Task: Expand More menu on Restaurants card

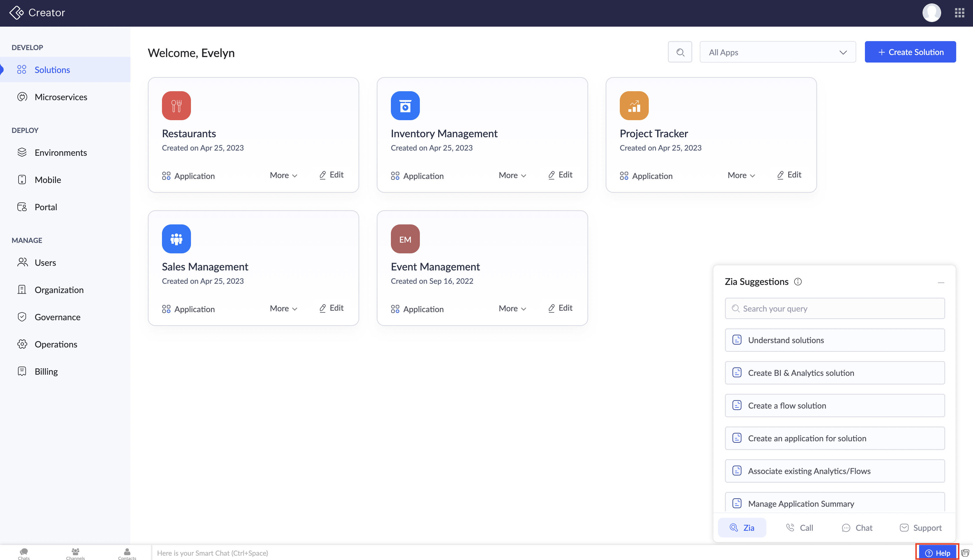Action: [283, 175]
